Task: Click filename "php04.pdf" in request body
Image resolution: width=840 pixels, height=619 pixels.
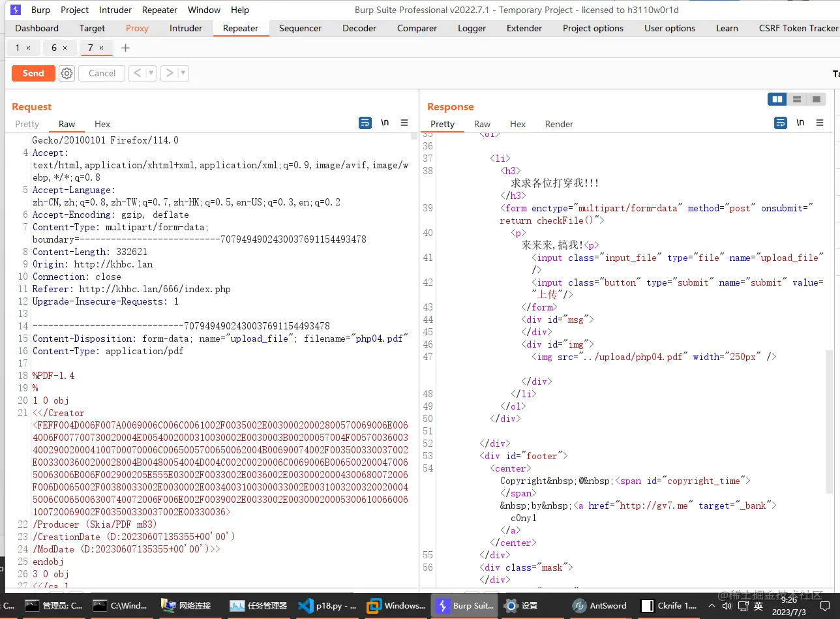Action: point(381,339)
